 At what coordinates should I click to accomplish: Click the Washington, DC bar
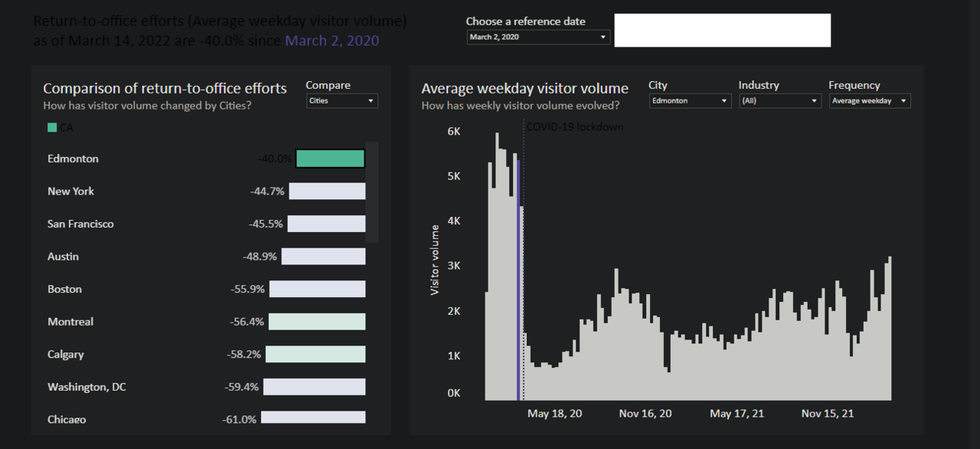[314, 387]
